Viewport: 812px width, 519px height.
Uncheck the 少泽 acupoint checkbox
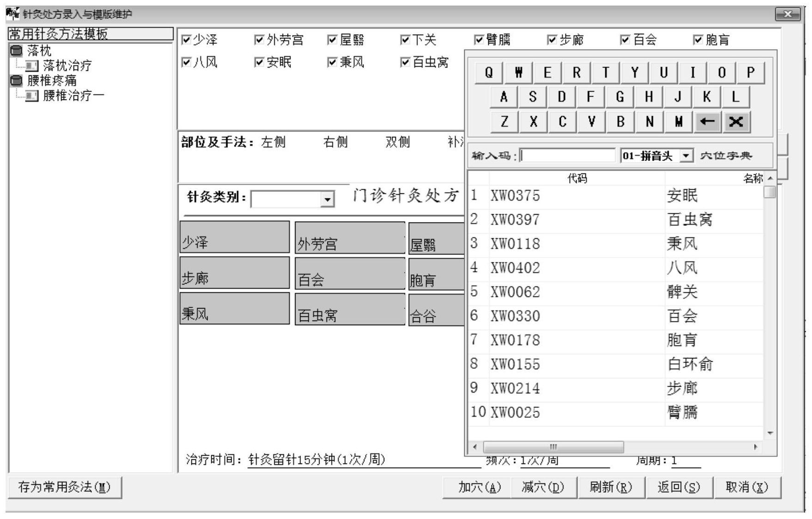click(x=186, y=40)
